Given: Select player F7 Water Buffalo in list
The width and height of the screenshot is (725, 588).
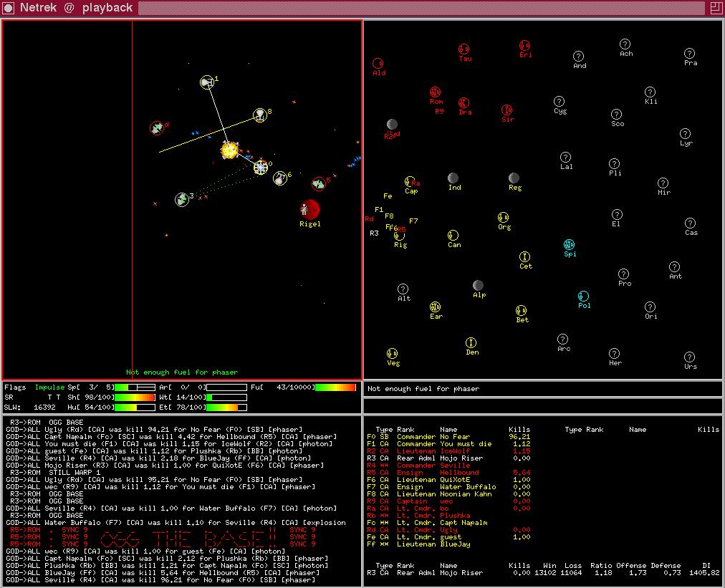Looking at the screenshot, I should click(x=448, y=487).
